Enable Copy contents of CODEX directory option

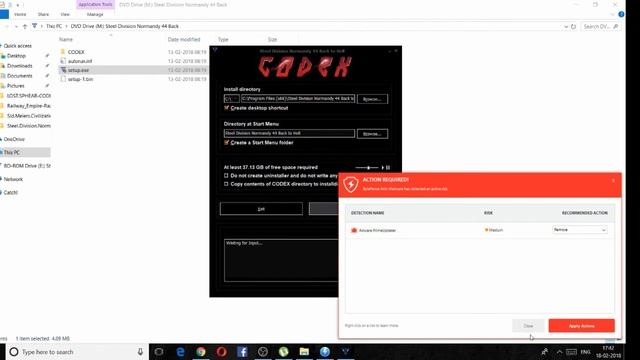[226, 184]
